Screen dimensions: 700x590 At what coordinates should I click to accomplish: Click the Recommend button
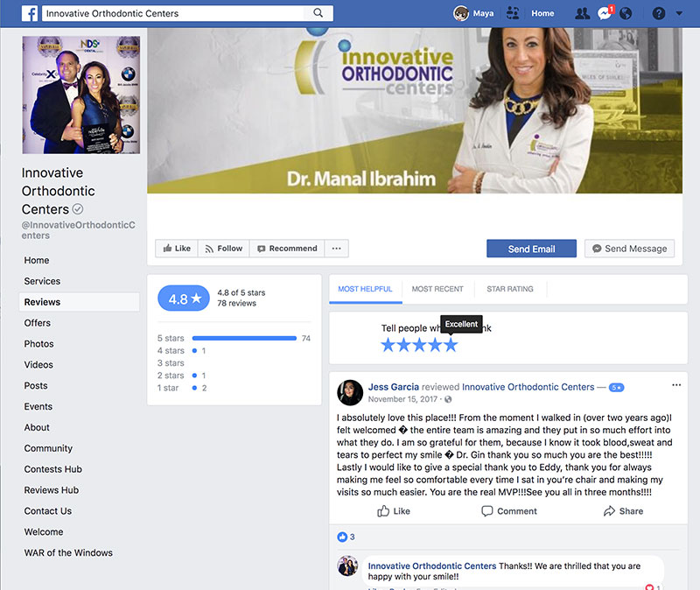click(287, 249)
